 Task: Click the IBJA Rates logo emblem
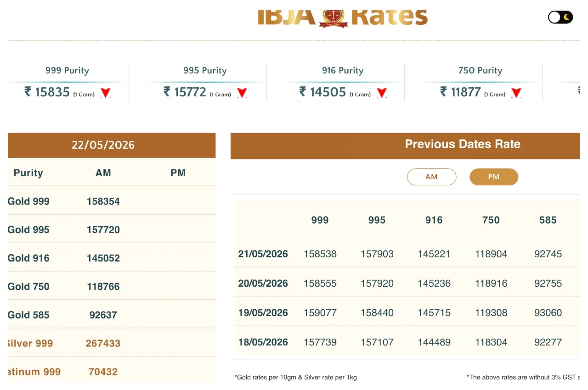point(334,18)
